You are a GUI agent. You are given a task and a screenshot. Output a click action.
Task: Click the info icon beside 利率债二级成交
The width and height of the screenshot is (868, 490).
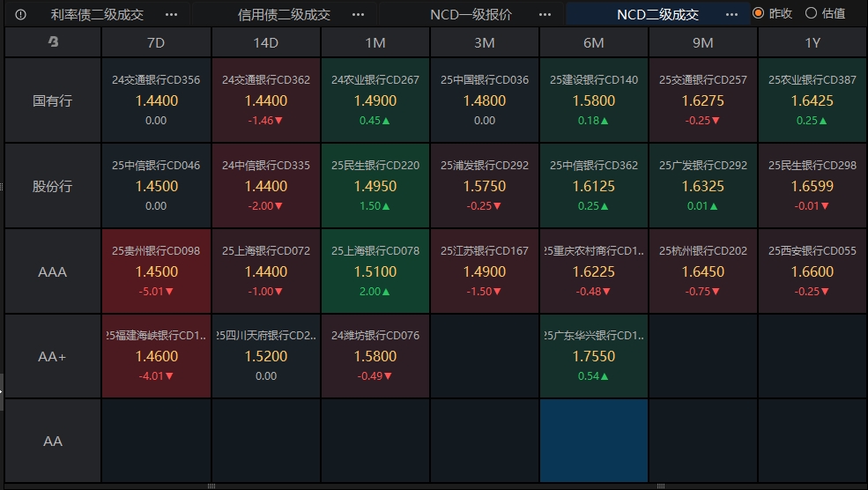20,14
